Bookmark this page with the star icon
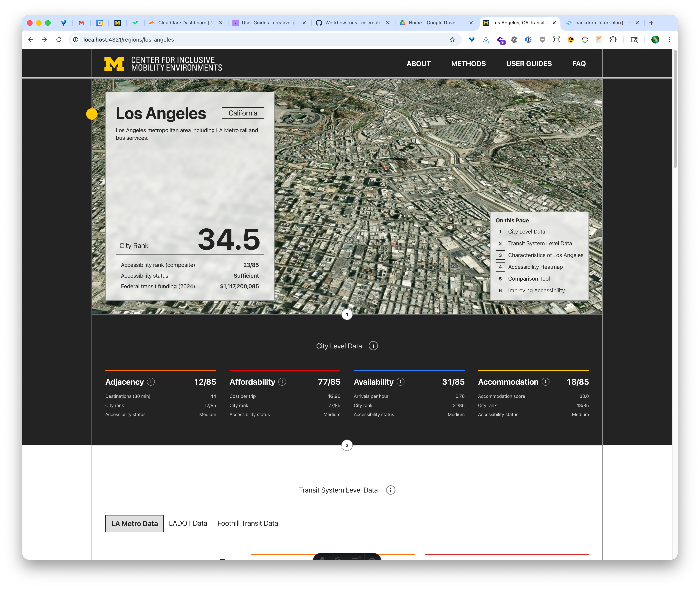 click(452, 40)
